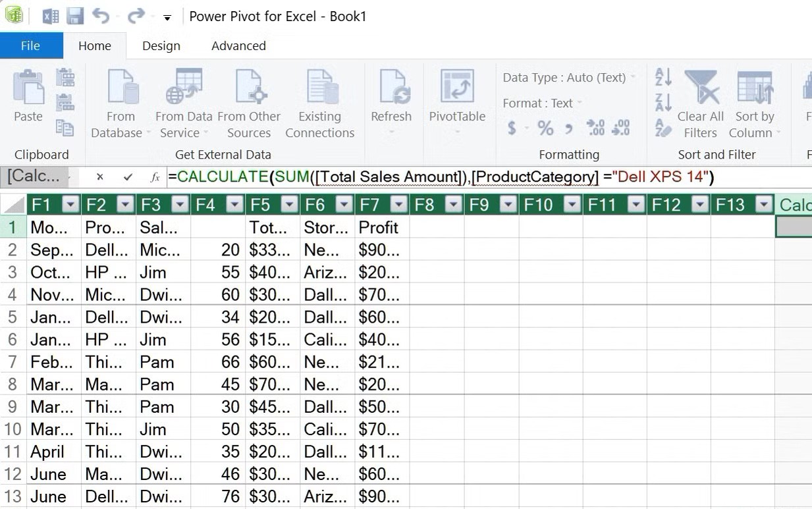Image resolution: width=812 pixels, height=509 pixels.
Task: Apply percentage format with the % icon
Action: coord(545,128)
